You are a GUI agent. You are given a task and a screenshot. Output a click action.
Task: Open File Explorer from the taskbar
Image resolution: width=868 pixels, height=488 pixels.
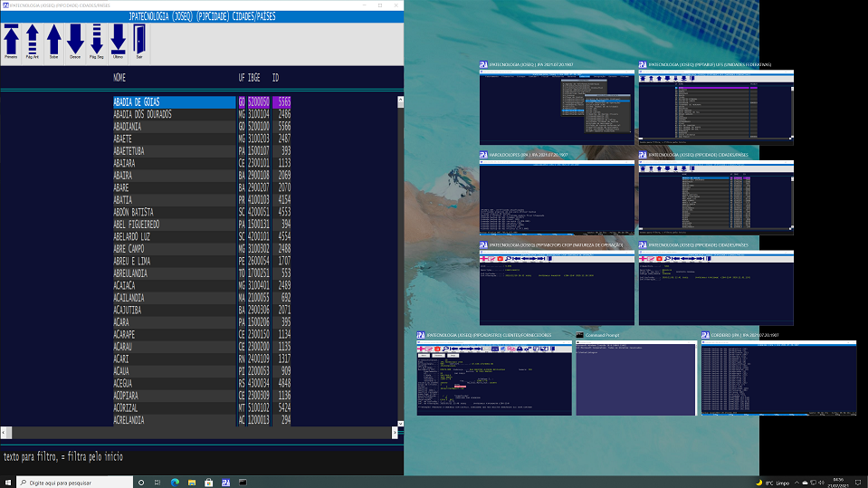(x=192, y=483)
